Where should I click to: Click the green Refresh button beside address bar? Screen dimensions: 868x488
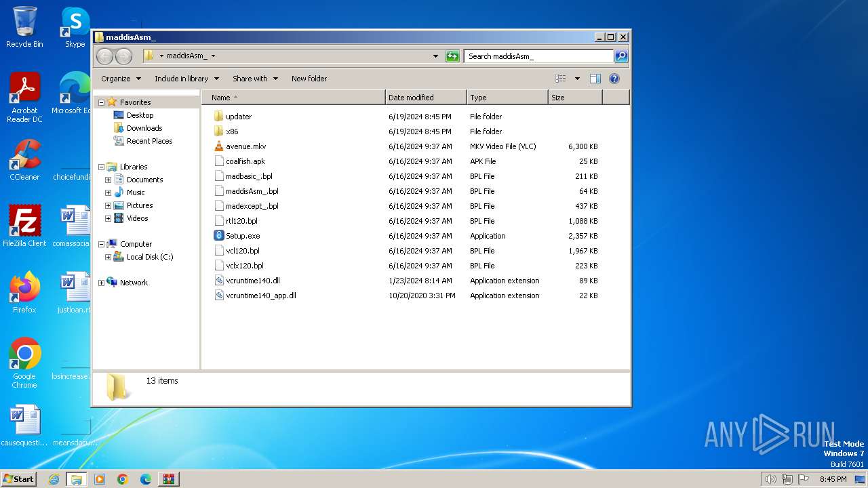click(x=452, y=56)
